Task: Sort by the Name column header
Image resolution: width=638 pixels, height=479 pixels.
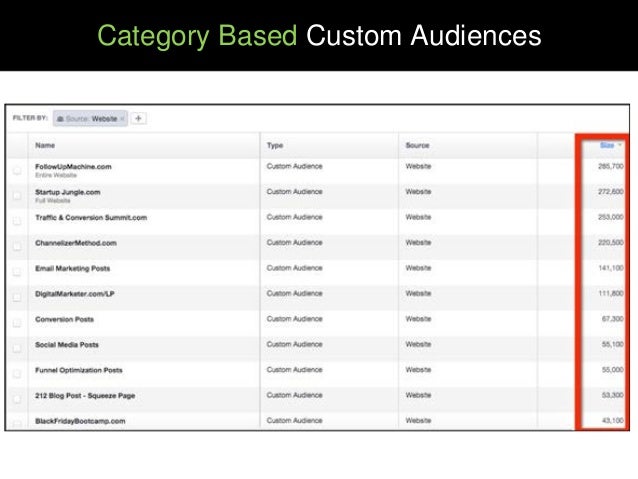Action: pos(45,145)
